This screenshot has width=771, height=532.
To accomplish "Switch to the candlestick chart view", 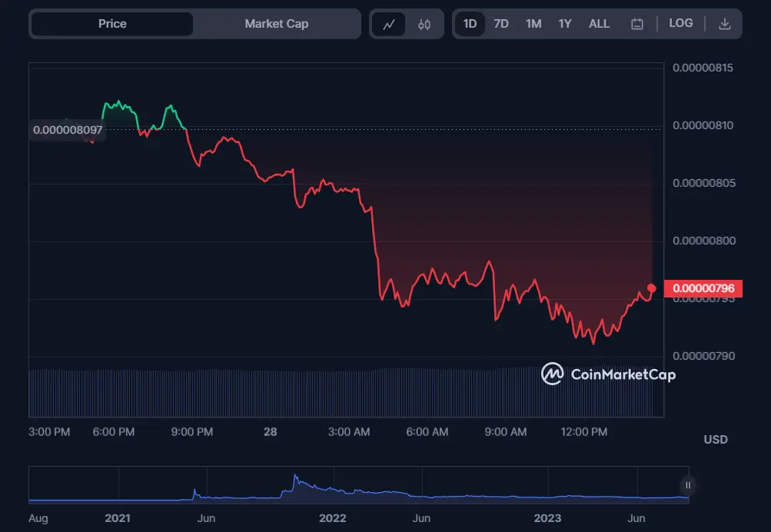I will [424, 24].
